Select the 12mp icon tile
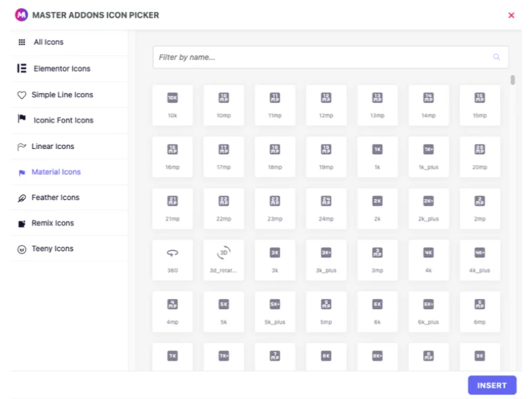532x399 pixels. click(326, 105)
